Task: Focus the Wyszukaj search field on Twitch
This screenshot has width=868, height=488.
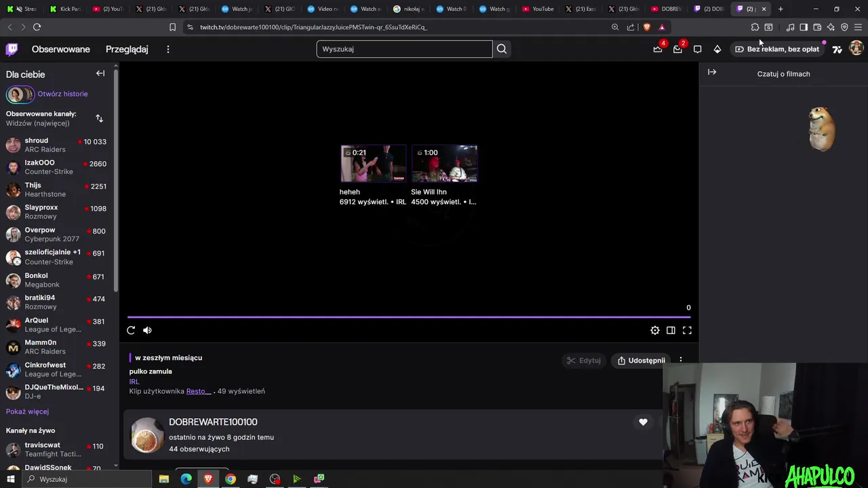Action: (404, 49)
